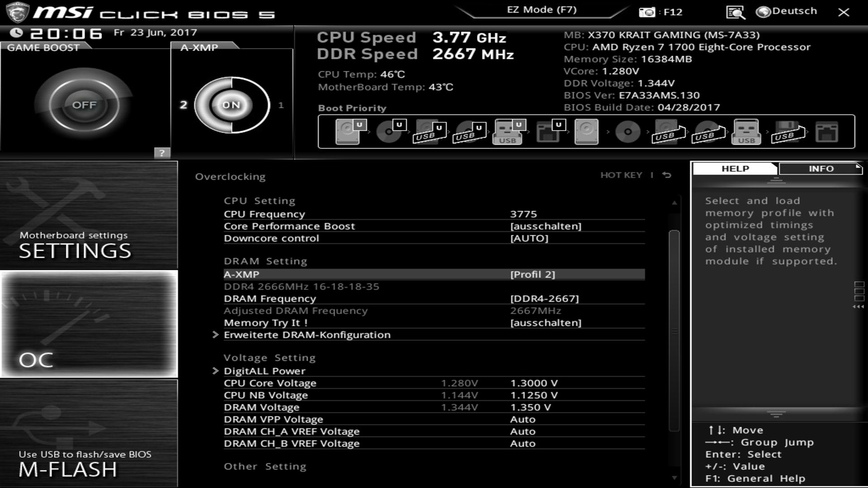Click the hotkey back arrow icon
Screen dimensions: 868x488
pos(667,175)
